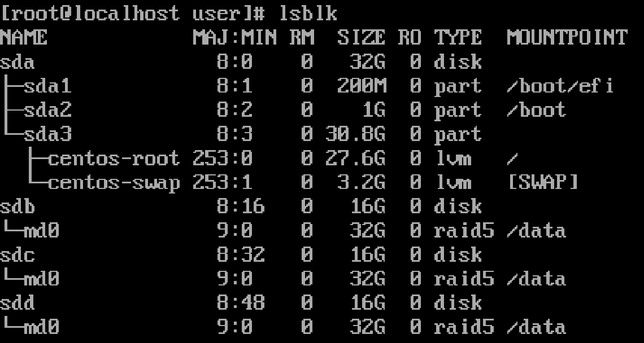Viewport: 644px width, 343px height.
Task: Select the centos-root LVM volume
Action: click(114, 159)
